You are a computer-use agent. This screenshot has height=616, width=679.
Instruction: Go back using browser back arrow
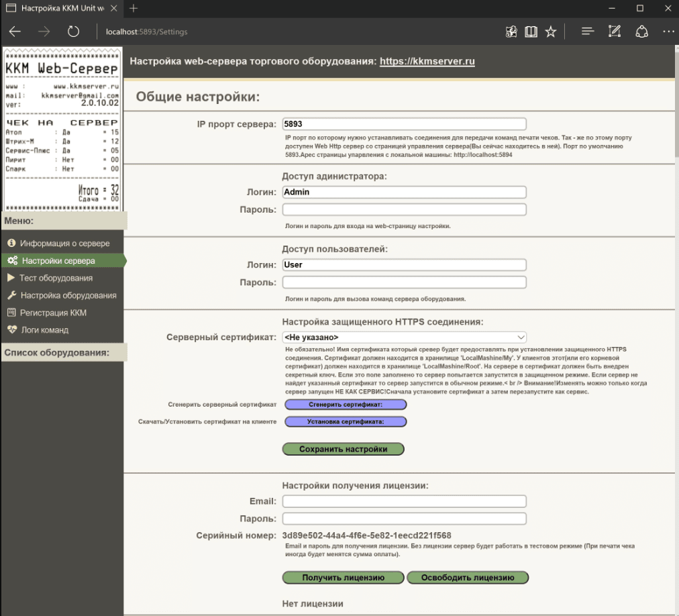[15, 32]
